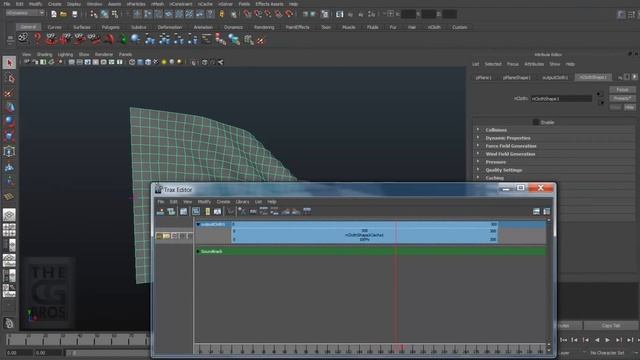Click the single perspective layout icon in toolbox

coord(9,215)
